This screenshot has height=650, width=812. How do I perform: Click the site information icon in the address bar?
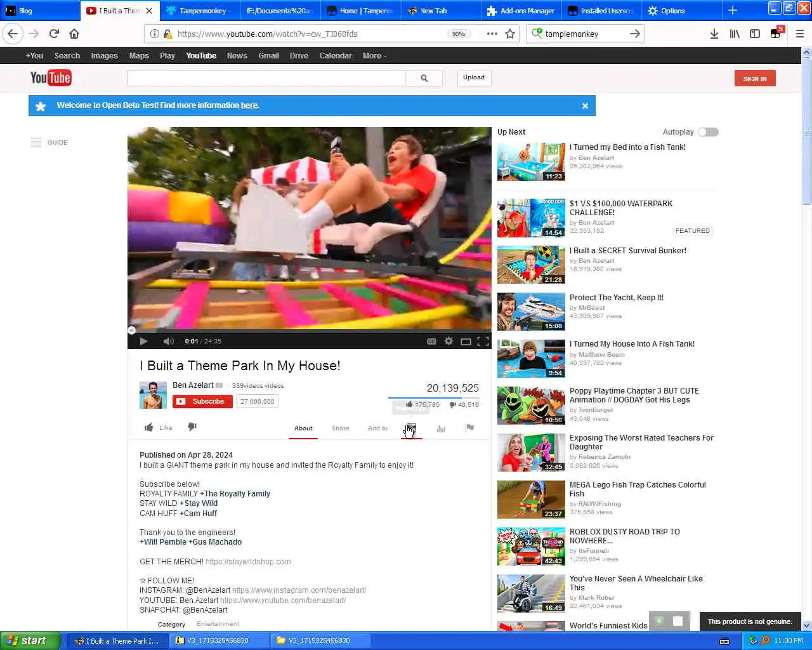point(155,34)
